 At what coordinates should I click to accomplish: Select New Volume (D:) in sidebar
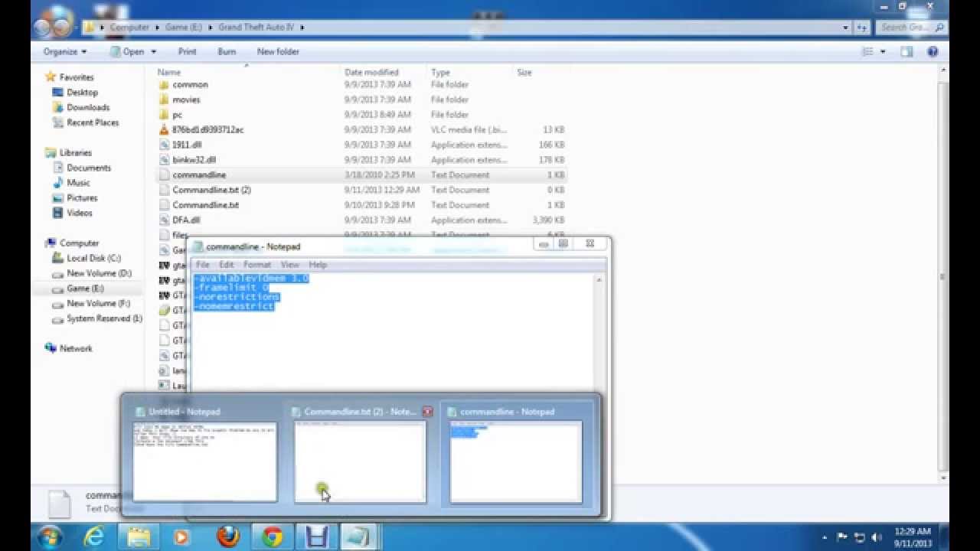(99, 273)
